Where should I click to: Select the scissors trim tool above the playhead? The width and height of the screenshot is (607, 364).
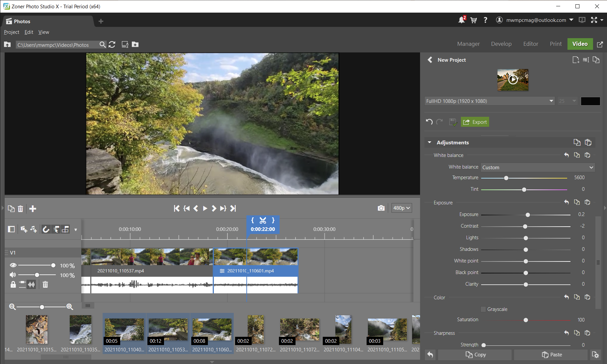click(x=263, y=220)
